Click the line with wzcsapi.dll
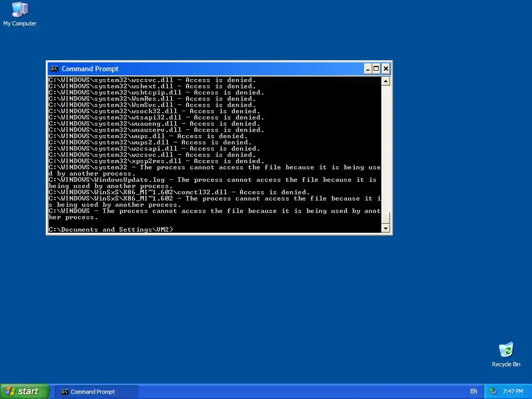 coord(154,149)
